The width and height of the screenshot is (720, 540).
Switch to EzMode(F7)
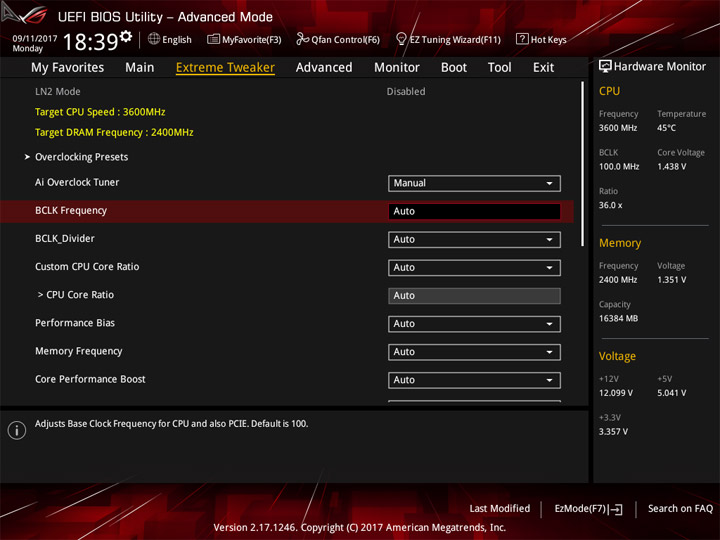tap(589, 509)
